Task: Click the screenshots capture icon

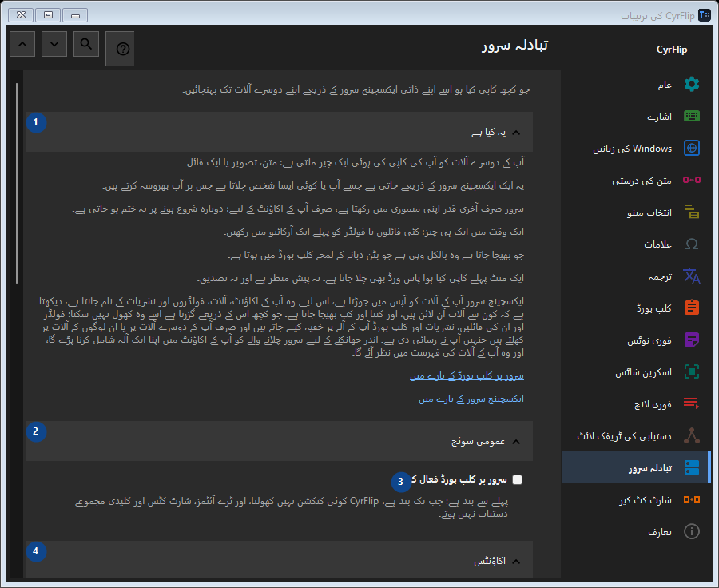Action: 692,372
